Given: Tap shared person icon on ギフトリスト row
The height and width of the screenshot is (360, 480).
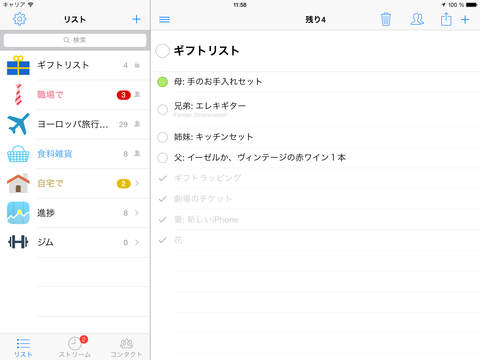Looking at the screenshot, I should (x=137, y=65).
